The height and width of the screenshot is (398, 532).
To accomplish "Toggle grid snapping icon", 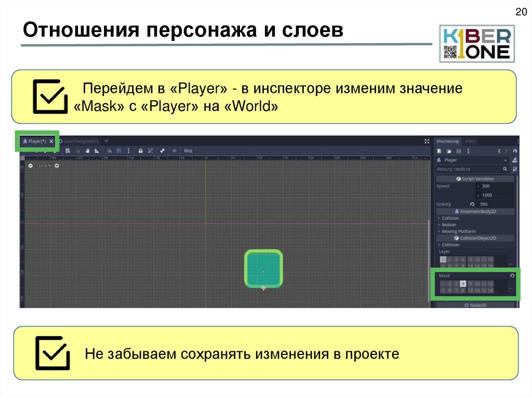I will click(x=119, y=150).
